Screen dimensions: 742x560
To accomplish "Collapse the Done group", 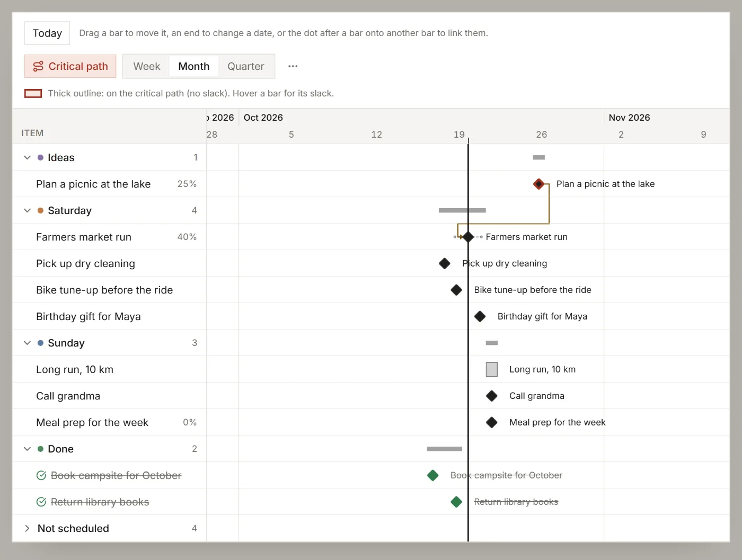I will (27, 449).
